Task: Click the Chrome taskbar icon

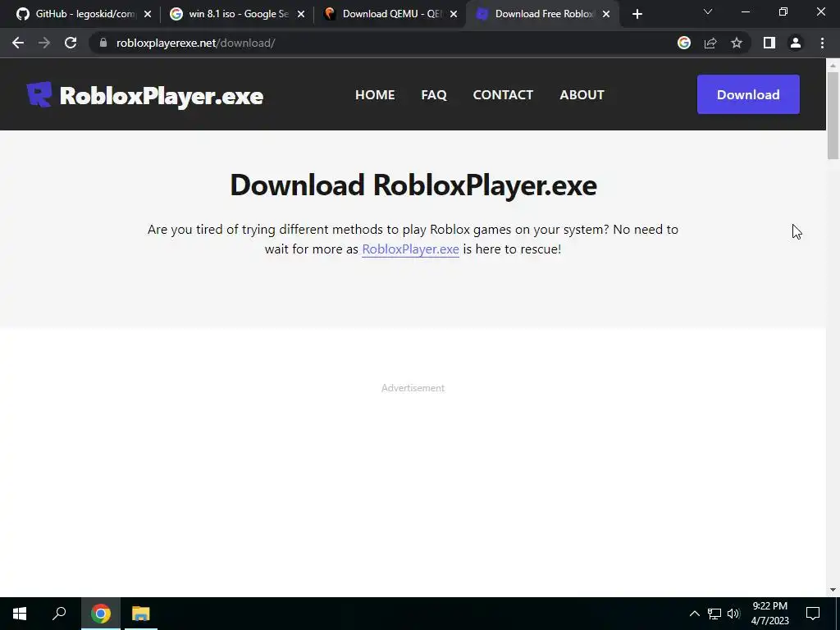Action: (x=101, y=614)
